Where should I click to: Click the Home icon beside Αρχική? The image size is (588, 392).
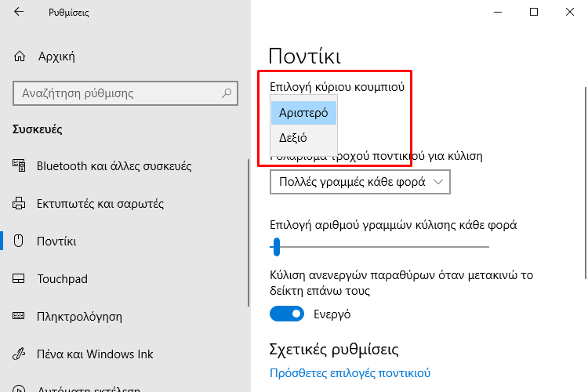pyautogui.click(x=20, y=56)
